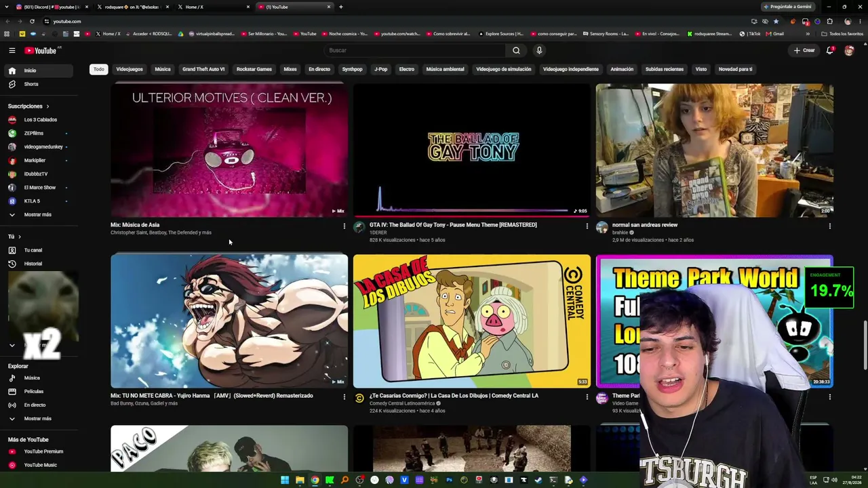Open options menu for Casa De Los Dibujos video

pyautogui.click(x=587, y=397)
